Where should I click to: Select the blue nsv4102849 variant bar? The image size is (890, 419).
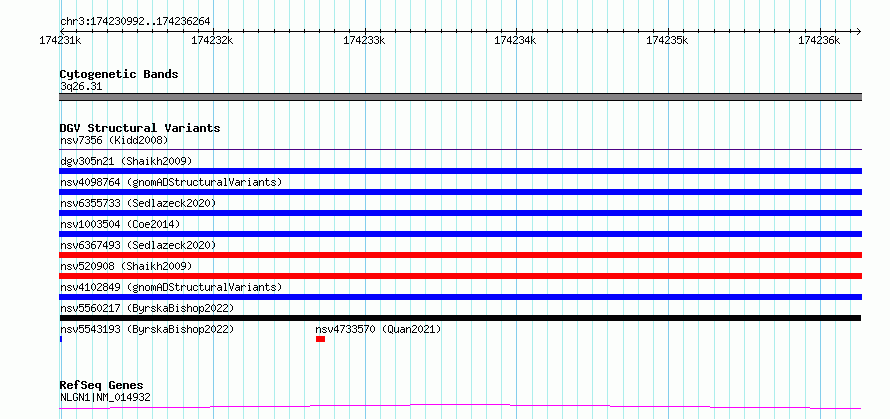click(x=460, y=297)
